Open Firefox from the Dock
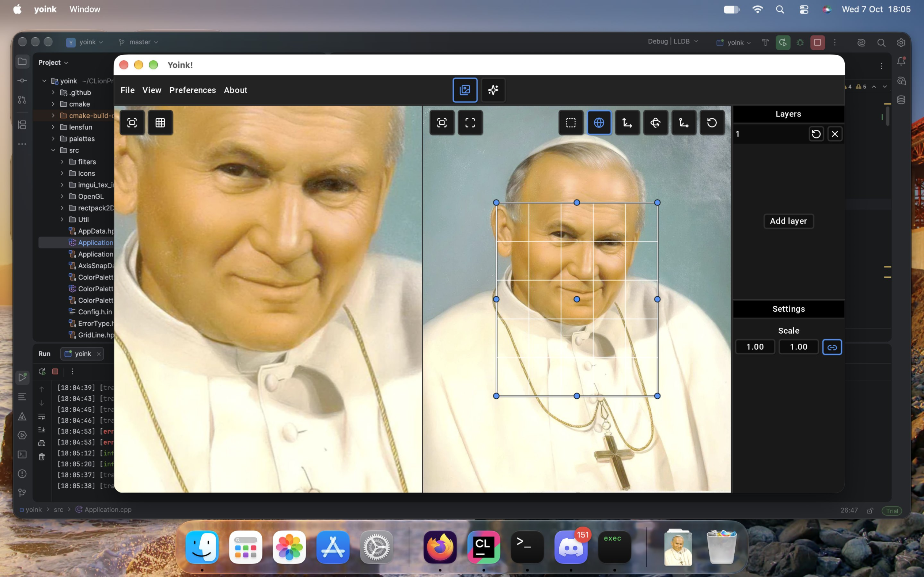This screenshot has width=924, height=577. pos(440,547)
